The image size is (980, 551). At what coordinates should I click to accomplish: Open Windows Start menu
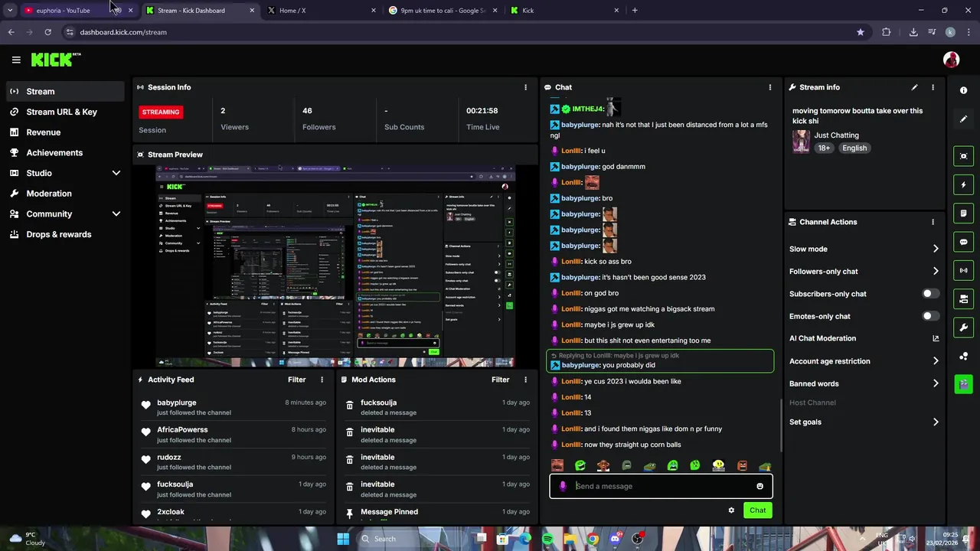tap(343, 539)
